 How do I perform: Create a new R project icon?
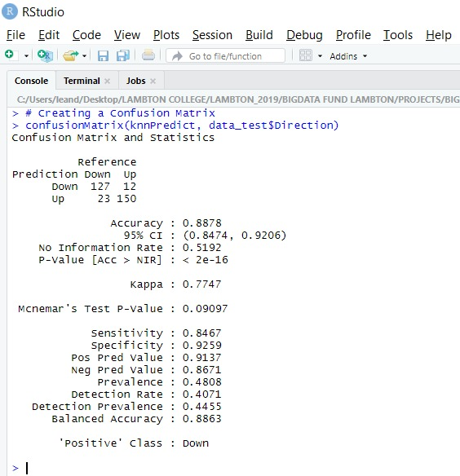[45, 56]
